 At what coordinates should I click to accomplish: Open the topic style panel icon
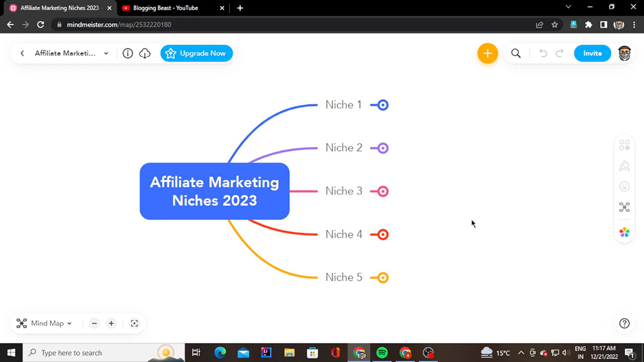click(x=624, y=145)
